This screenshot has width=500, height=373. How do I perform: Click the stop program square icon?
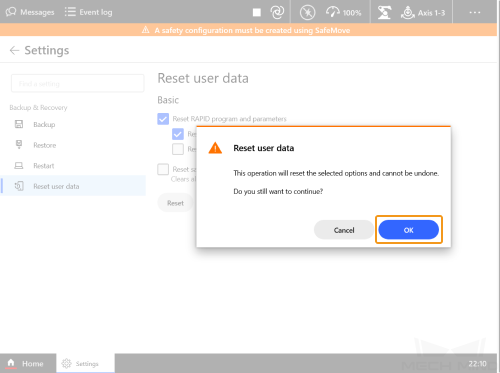pos(257,12)
